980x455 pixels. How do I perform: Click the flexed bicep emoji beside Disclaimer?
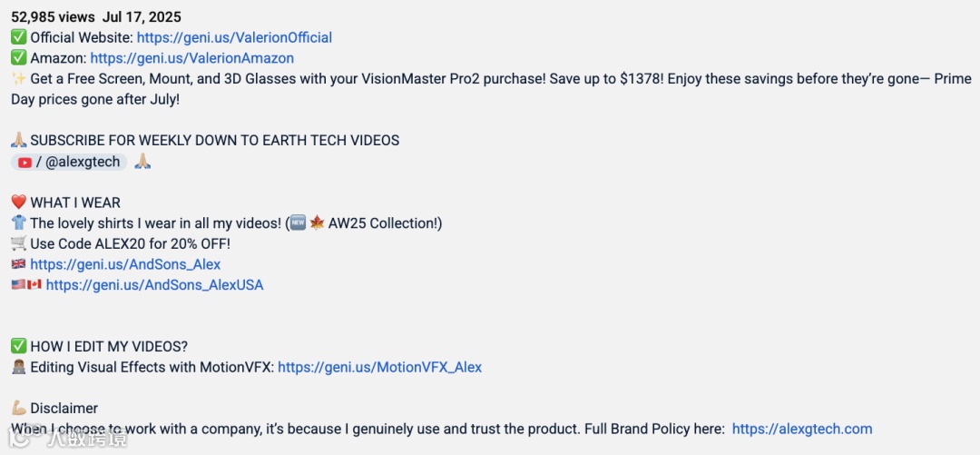click(x=19, y=408)
